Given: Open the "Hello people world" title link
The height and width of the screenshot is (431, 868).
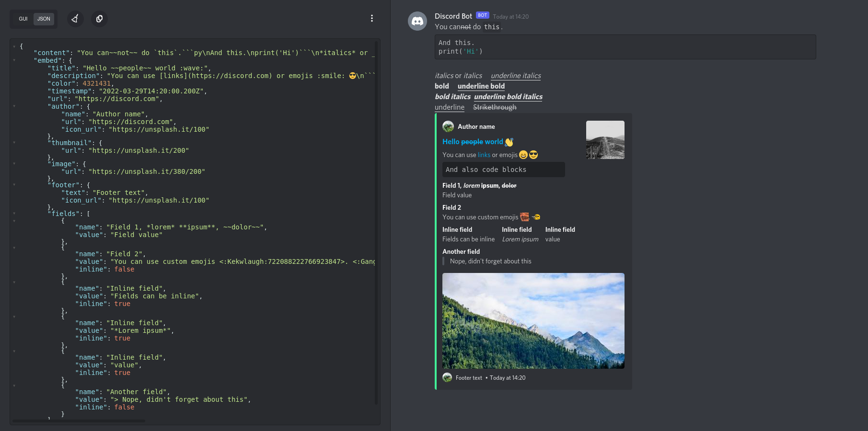Looking at the screenshot, I should tap(473, 142).
